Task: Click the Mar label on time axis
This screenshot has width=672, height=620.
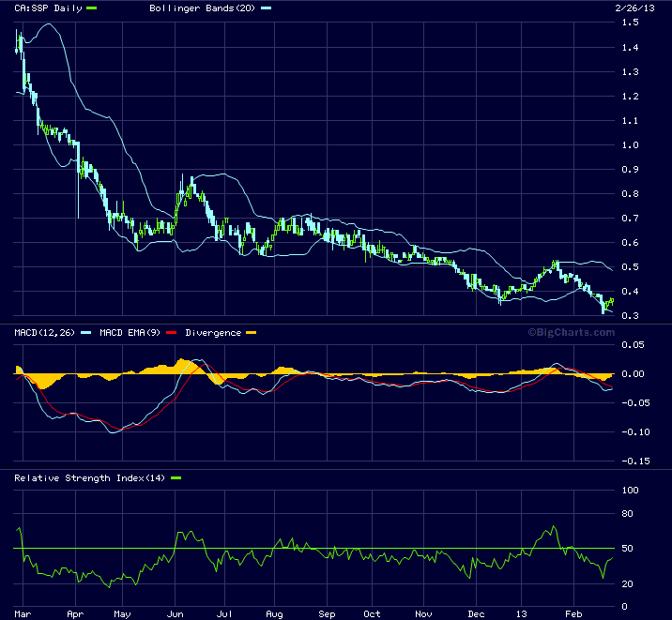Action: click(x=23, y=614)
